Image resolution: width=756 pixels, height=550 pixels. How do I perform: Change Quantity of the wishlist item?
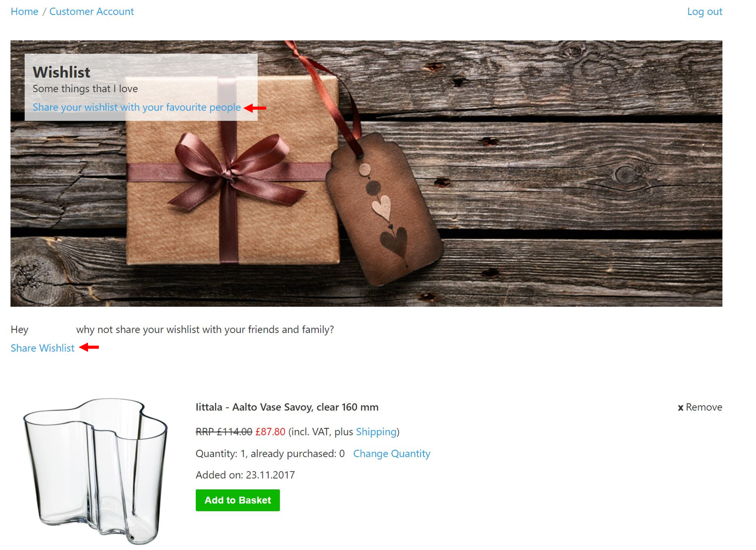click(391, 454)
